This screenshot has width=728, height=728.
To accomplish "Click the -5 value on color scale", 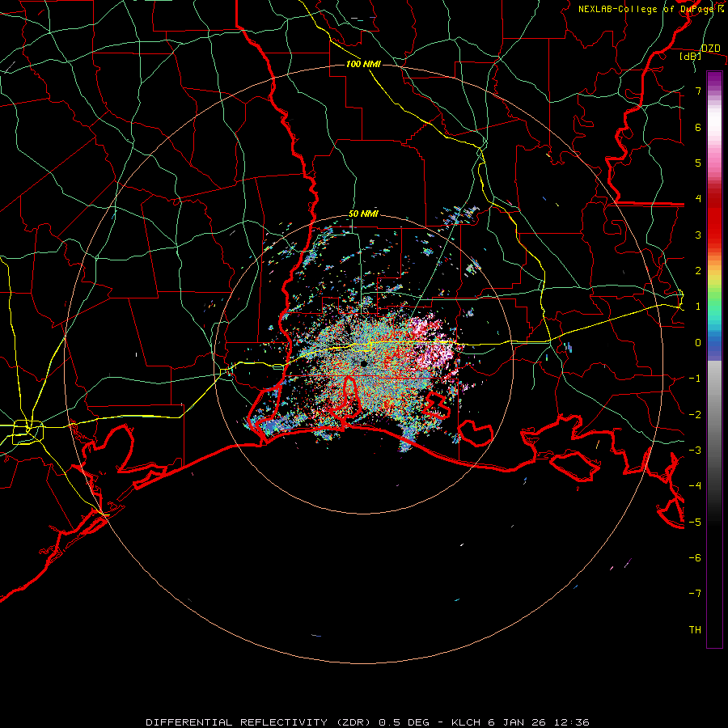I will tap(695, 523).
